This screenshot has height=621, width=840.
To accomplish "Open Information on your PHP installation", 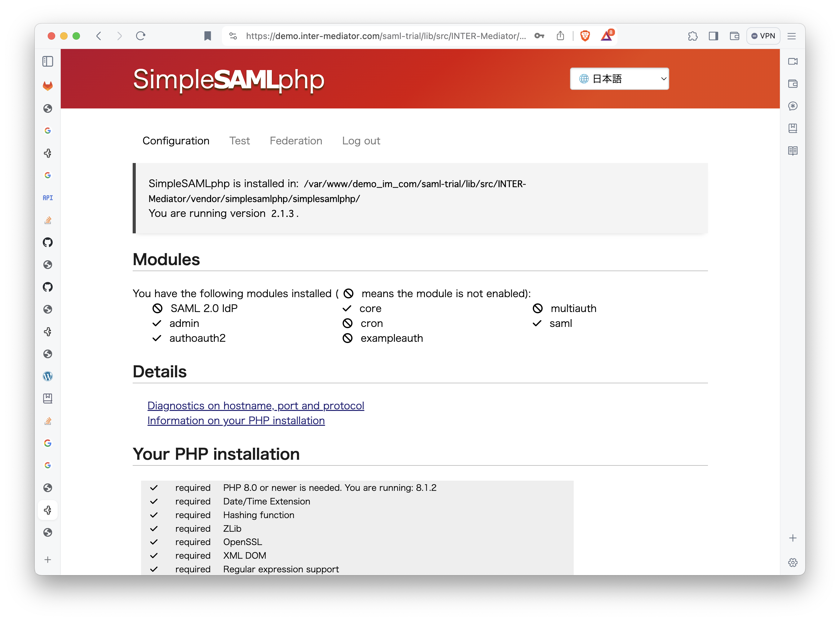I will click(x=236, y=421).
